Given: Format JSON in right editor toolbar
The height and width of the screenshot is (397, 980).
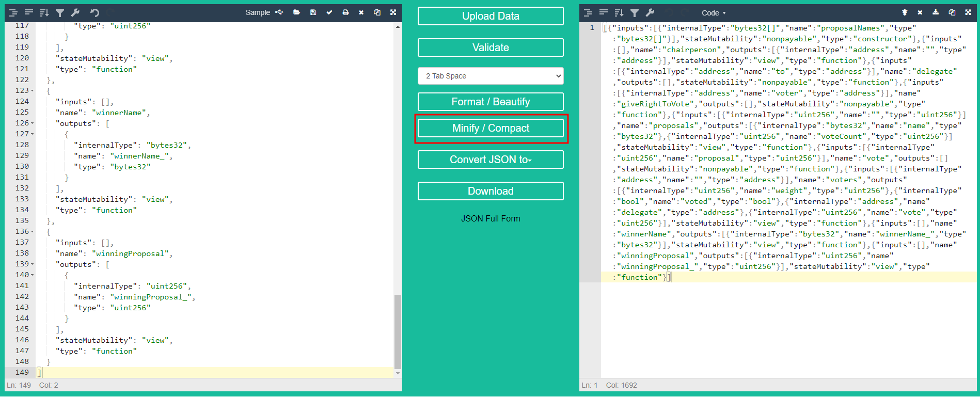Looking at the screenshot, I should 588,12.
